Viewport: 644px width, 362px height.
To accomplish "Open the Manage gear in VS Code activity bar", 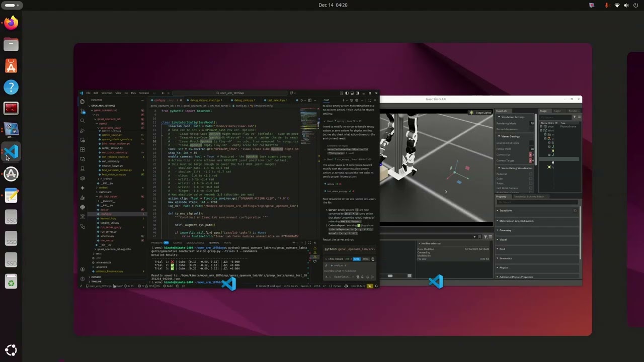I will 83,279.
